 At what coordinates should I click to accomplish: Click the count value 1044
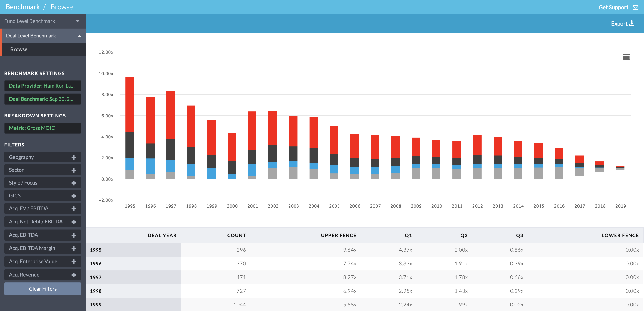pyautogui.click(x=240, y=305)
